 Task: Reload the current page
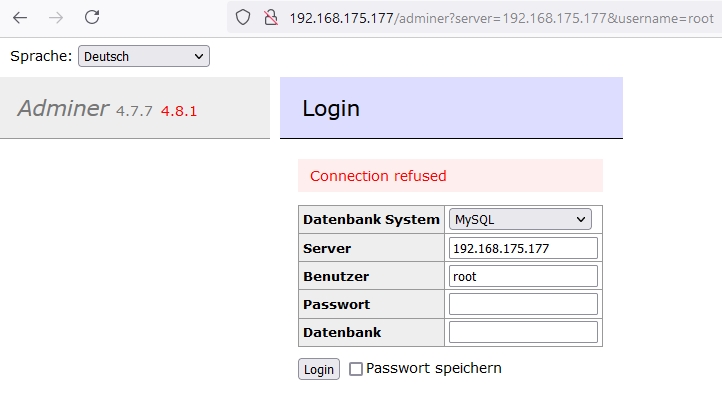92,18
